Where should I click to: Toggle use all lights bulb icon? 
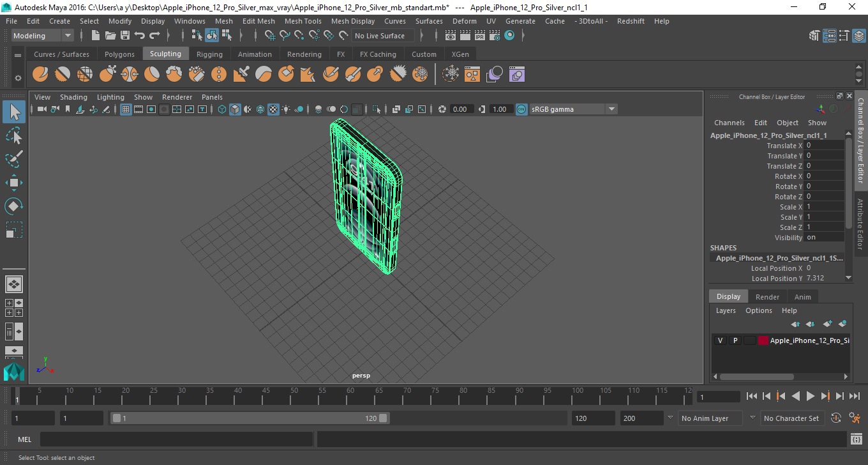286,109
